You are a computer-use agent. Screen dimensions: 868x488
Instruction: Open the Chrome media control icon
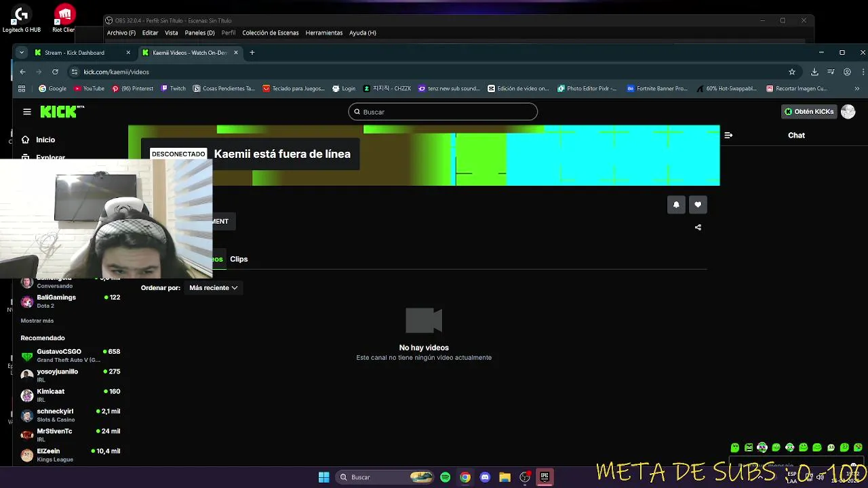tap(831, 72)
